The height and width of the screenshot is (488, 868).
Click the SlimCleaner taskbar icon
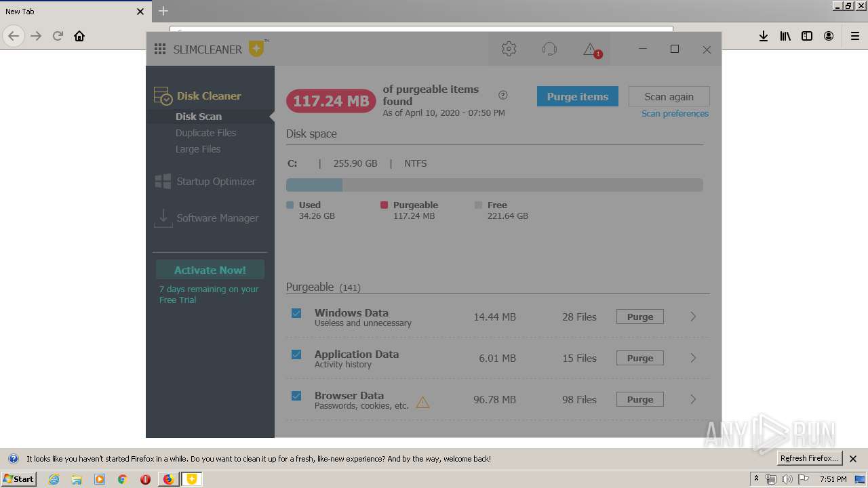pyautogui.click(x=192, y=479)
